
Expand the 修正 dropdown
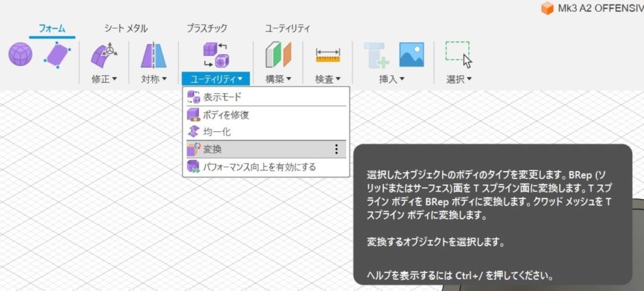104,79
